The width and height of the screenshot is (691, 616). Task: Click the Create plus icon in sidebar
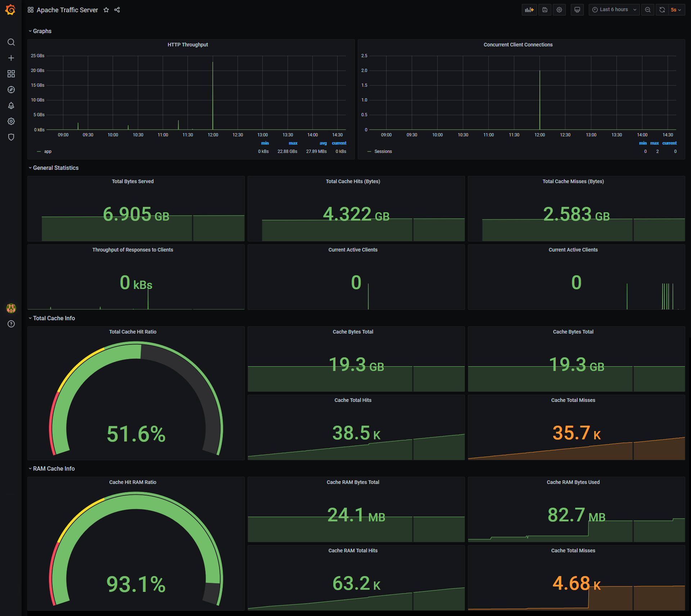point(11,58)
